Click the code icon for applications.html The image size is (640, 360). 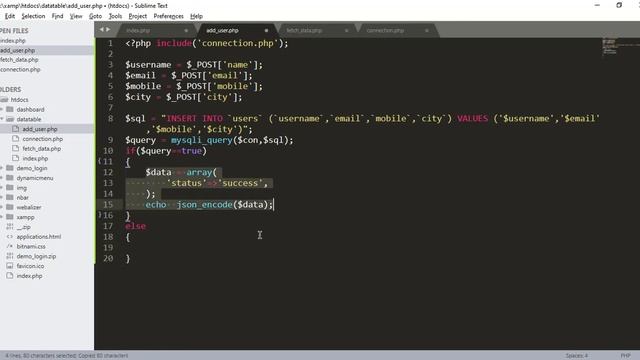point(10,236)
